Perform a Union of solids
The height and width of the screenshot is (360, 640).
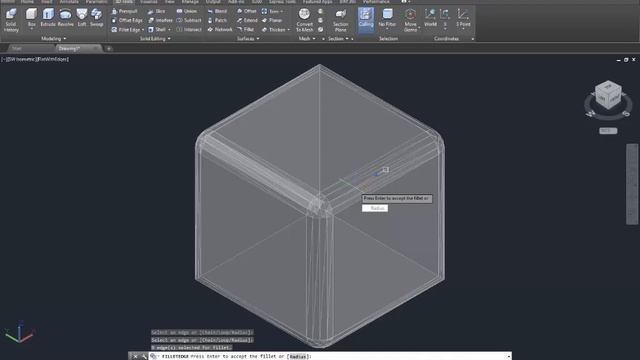click(187, 11)
